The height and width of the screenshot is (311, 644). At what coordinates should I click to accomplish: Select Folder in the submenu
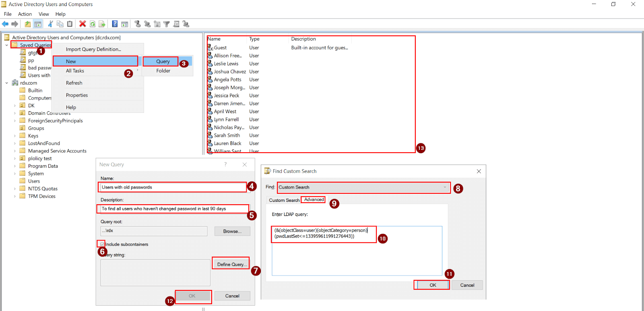(x=163, y=71)
